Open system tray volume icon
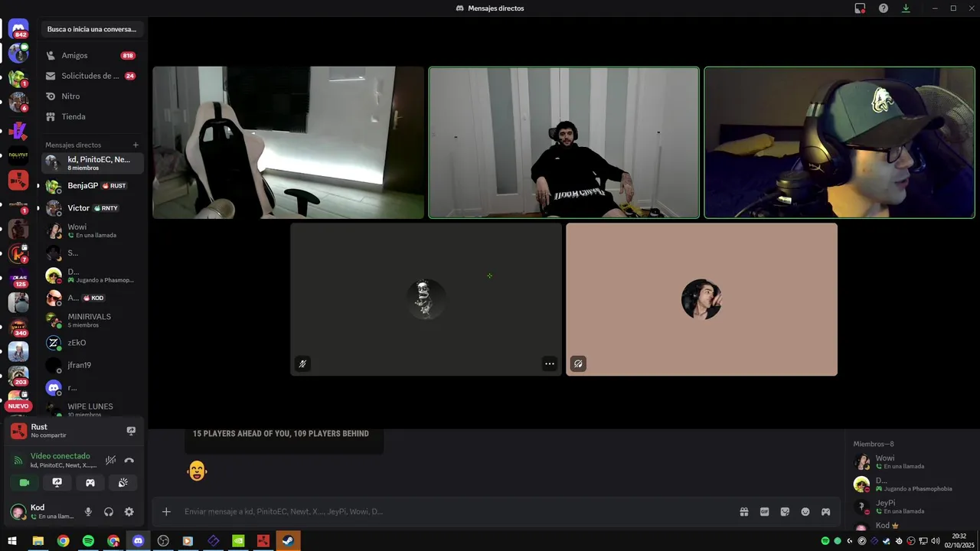This screenshot has height=551, width=980. coord(935,541)
